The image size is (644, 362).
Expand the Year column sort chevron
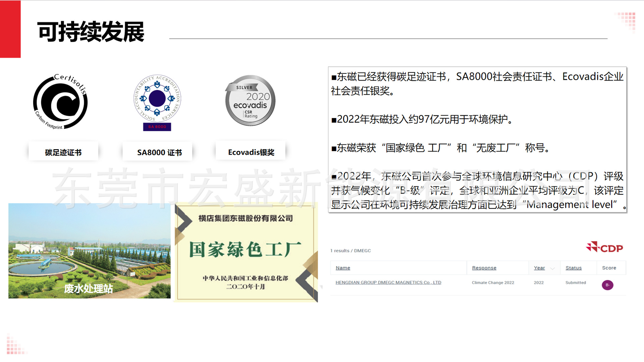coord(552,268)
